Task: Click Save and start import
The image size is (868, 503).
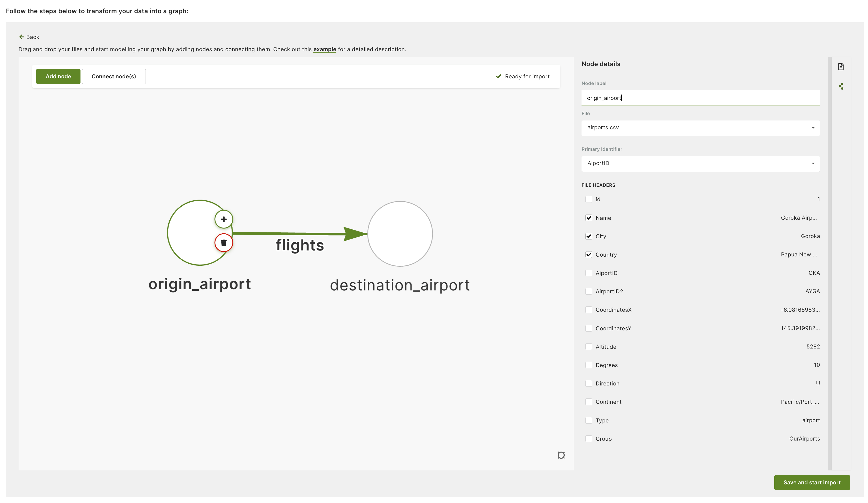Action: 812,482
